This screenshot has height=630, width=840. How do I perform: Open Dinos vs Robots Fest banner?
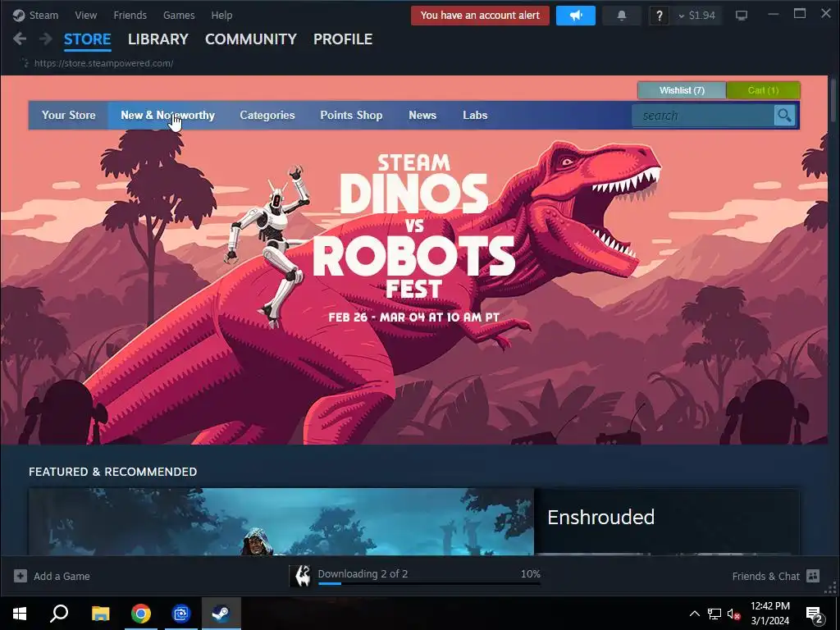pos(413,286)
